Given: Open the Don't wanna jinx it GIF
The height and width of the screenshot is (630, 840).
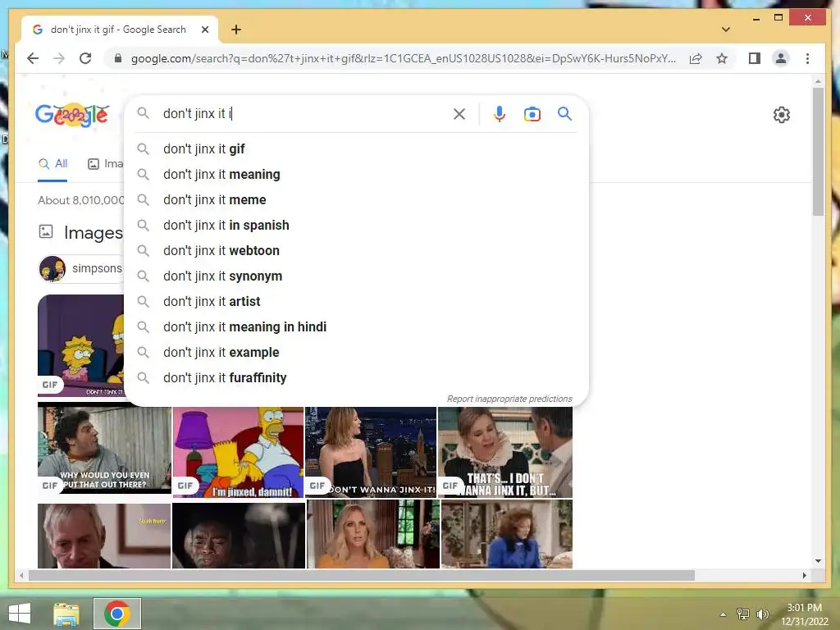Looking at the screenshot, I should [371, 453].
